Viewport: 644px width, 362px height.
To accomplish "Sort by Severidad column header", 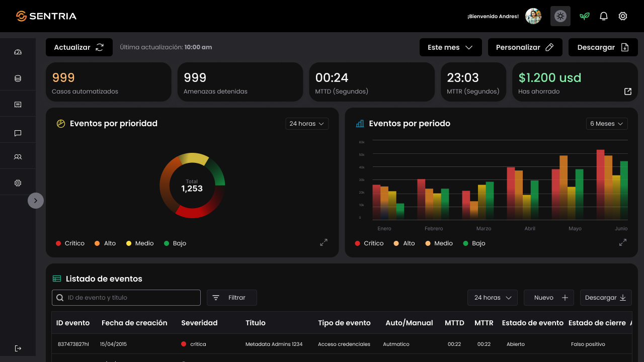I will (199, 323).
